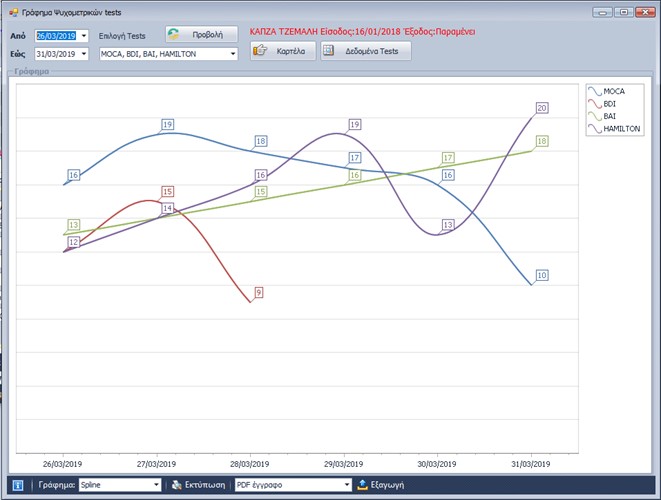Click the HAMILTON purple line legend icon
The image size is (661, 500).
[595, 129]
